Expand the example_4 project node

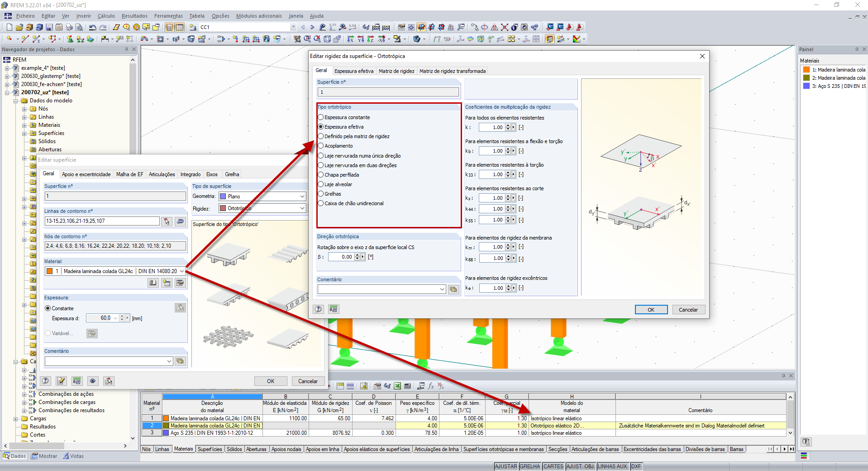(x=7, y=68)
